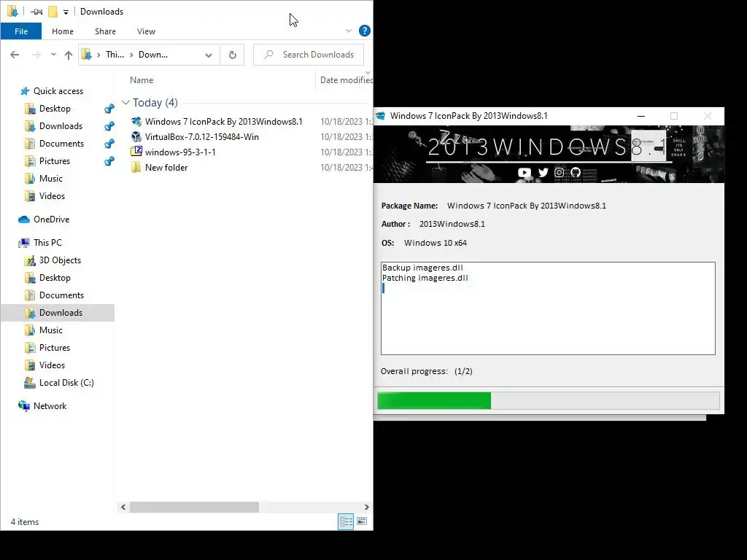Click the Search Downloads field
This screenshot has width=747, height=560.
(x=309, y=55)
